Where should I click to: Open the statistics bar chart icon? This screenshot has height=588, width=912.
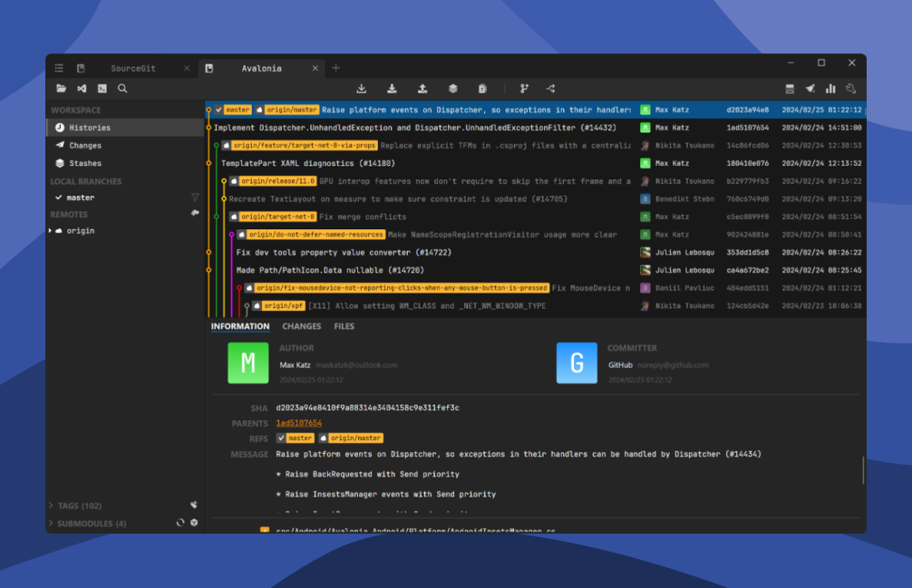tap(830, 89)
